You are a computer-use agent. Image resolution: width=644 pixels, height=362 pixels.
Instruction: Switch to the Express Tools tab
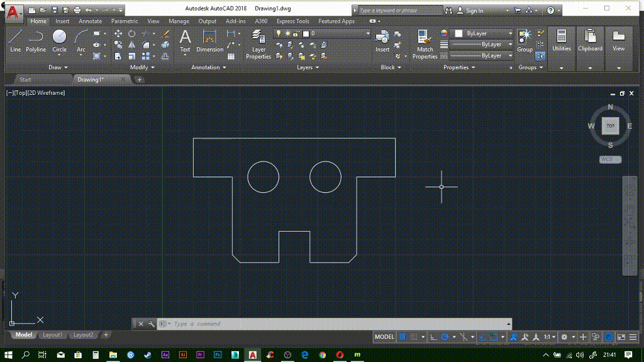click(x=293, y=21)
